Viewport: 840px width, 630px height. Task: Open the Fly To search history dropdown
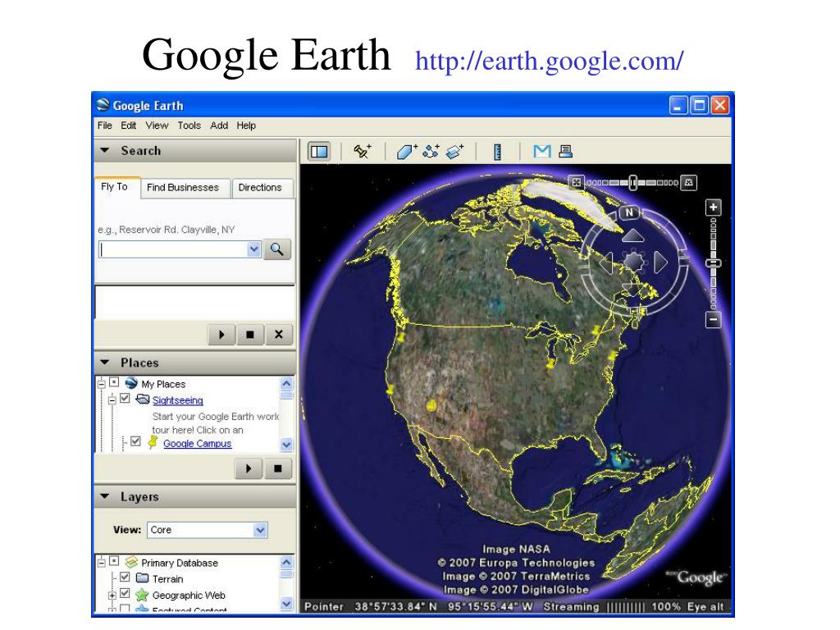point(254,249)
